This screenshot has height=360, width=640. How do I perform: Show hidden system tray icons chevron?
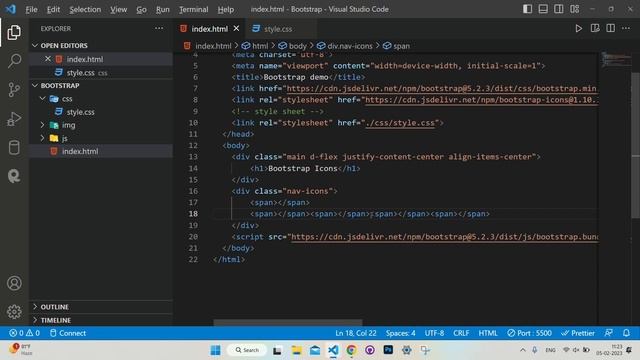pos(523,350)
